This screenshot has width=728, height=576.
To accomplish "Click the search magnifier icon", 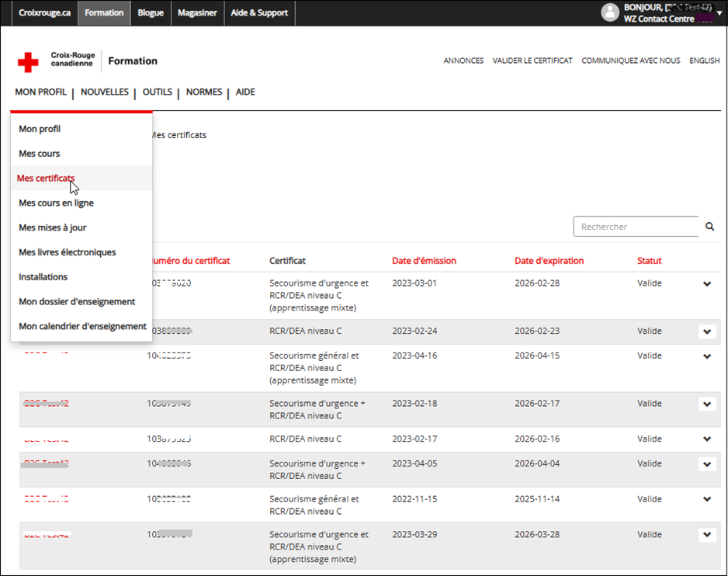I will [x=709, y=226].
